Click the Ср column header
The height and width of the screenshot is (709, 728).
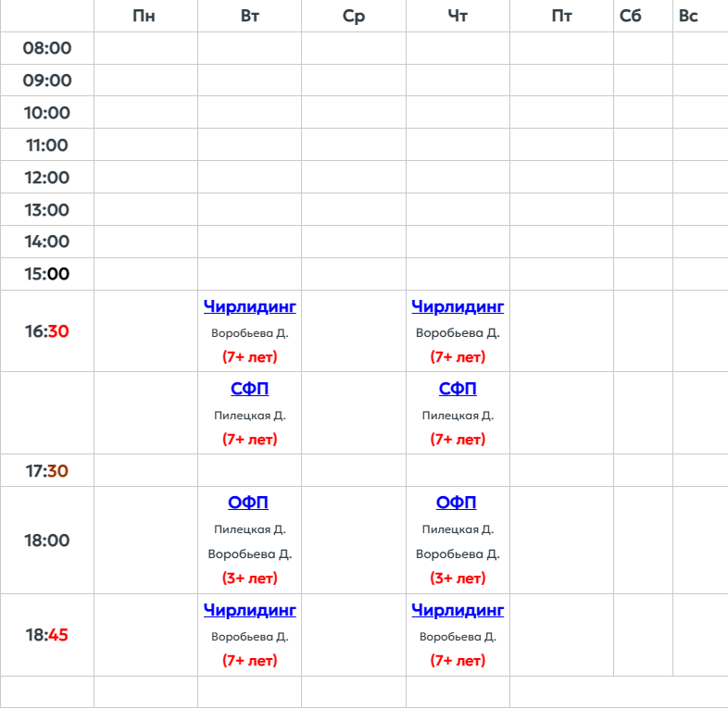354,16
